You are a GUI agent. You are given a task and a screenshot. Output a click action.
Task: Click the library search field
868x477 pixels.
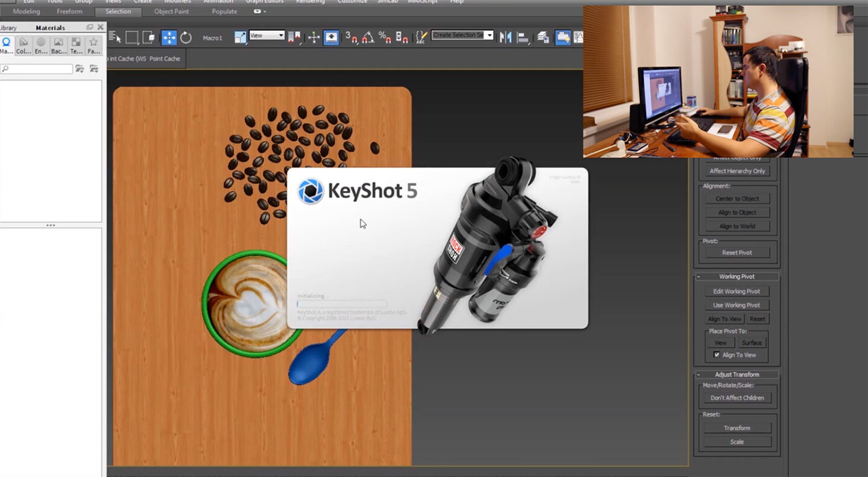pyautogui.click(x=36, y=69)
